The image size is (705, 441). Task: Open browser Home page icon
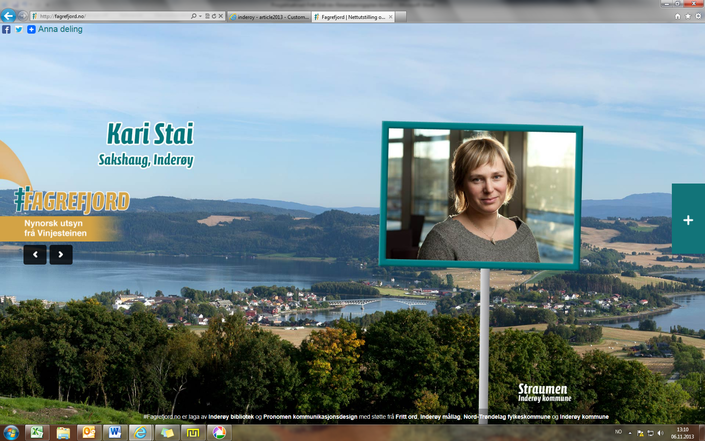tap(678, 16)
